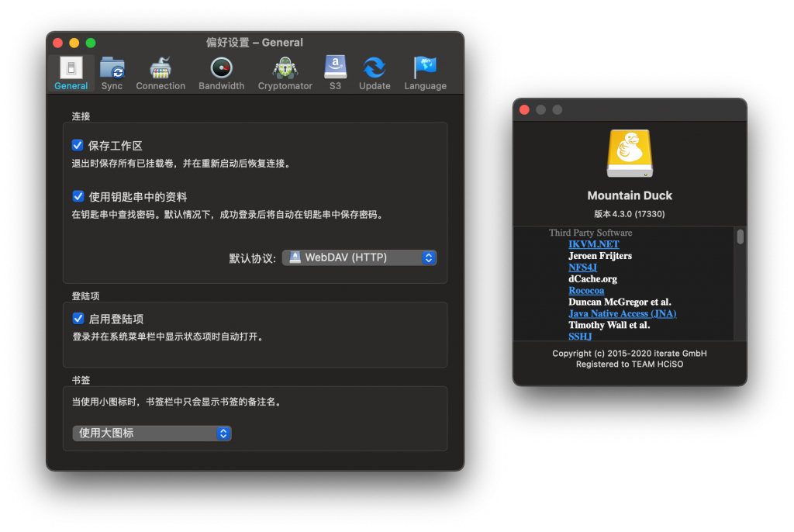Open the Rococoa link
The height and width of the screenshot is (532, 794).
586,290
